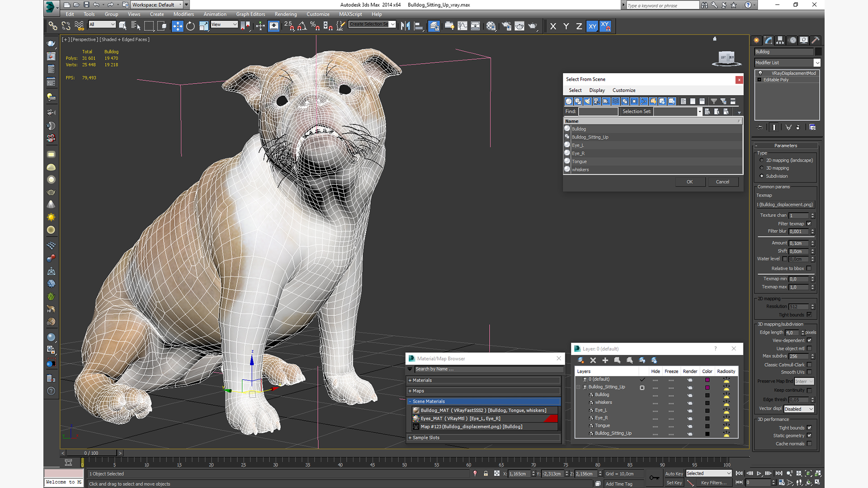Restrict transform to Z axis
The width and height of the screenshot is (868, 488).
(579, 26)
